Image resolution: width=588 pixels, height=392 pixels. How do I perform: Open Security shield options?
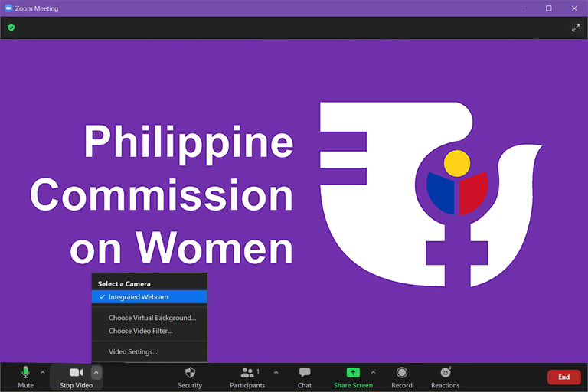(190, 377)
